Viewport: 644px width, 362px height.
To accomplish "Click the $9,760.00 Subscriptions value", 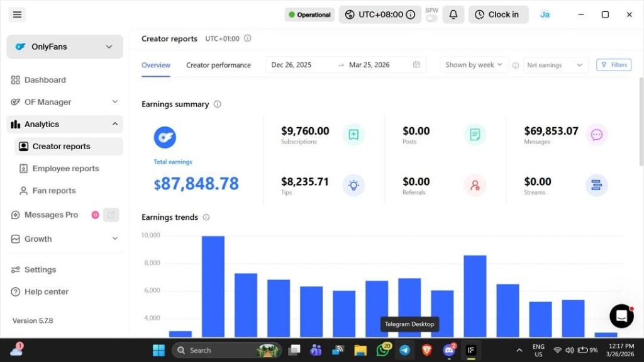I will point(305,131).
